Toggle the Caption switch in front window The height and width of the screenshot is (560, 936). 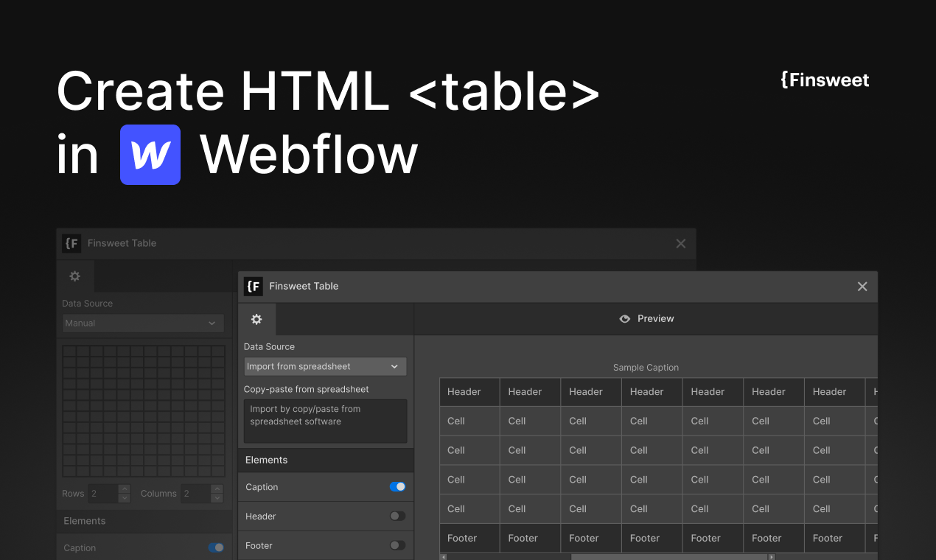[398, 487]
